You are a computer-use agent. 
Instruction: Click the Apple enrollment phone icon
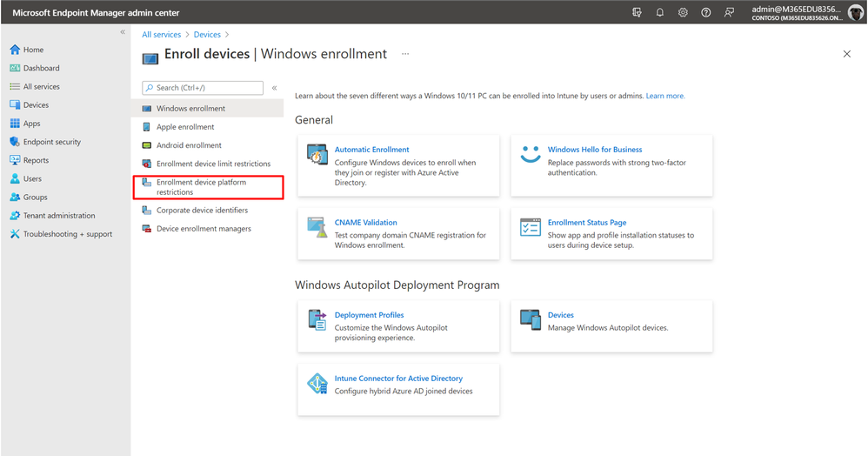pos(147,127)
